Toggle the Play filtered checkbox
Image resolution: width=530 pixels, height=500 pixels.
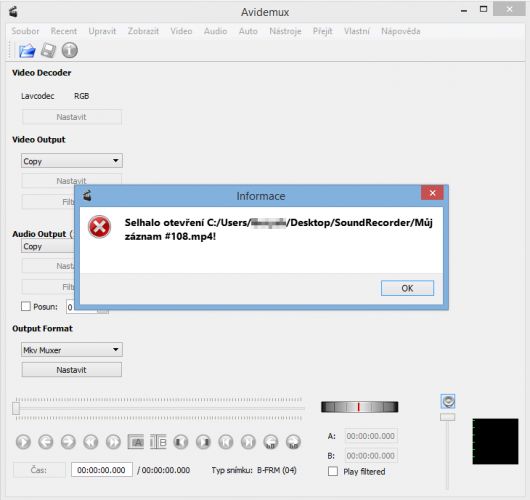pos(333,471)
